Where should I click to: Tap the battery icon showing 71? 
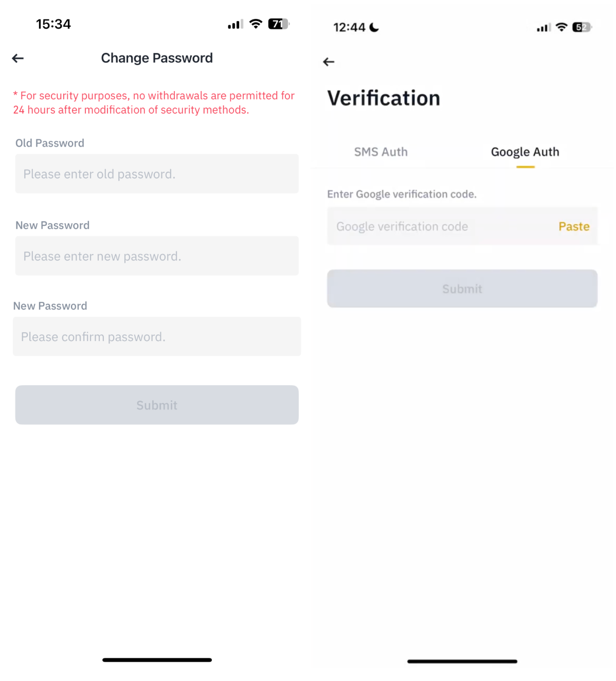coord(278,24)
